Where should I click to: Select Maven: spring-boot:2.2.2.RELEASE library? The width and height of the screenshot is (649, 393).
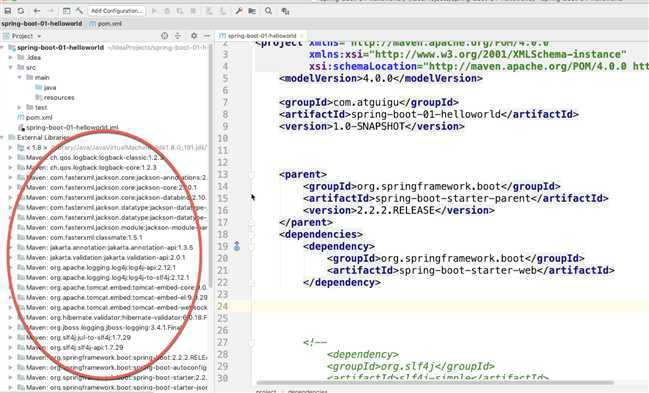tap(112, 357)
